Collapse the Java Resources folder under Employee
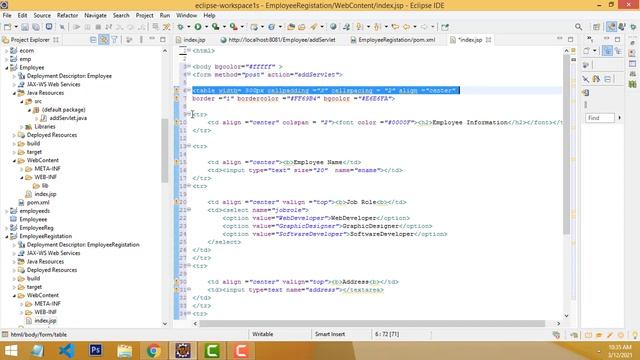The width and height of the screenshot is (640, 360). (14, 93)
